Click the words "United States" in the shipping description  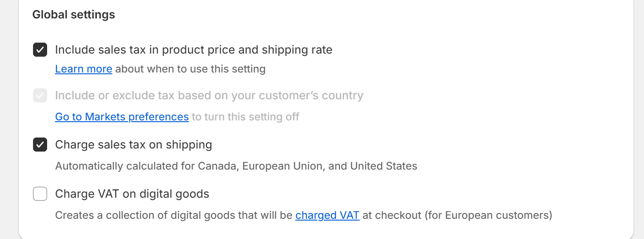[x=383, y=166]
